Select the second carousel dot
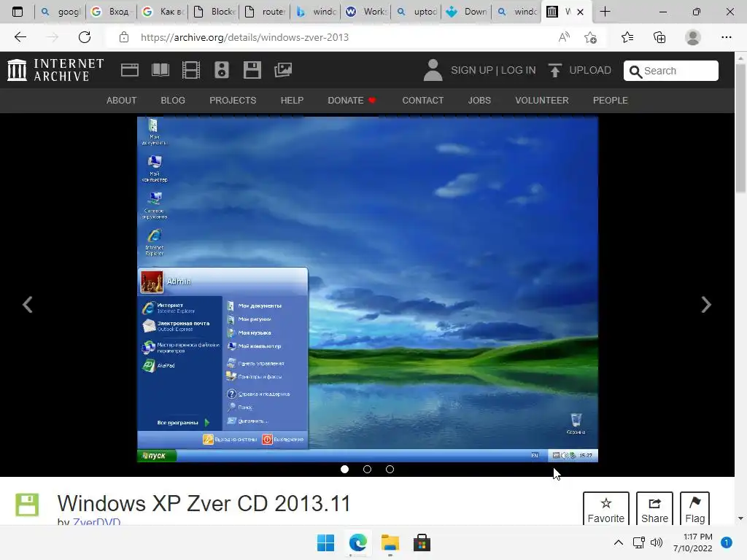This screenshot has height=560, width=747. (367, 469)
